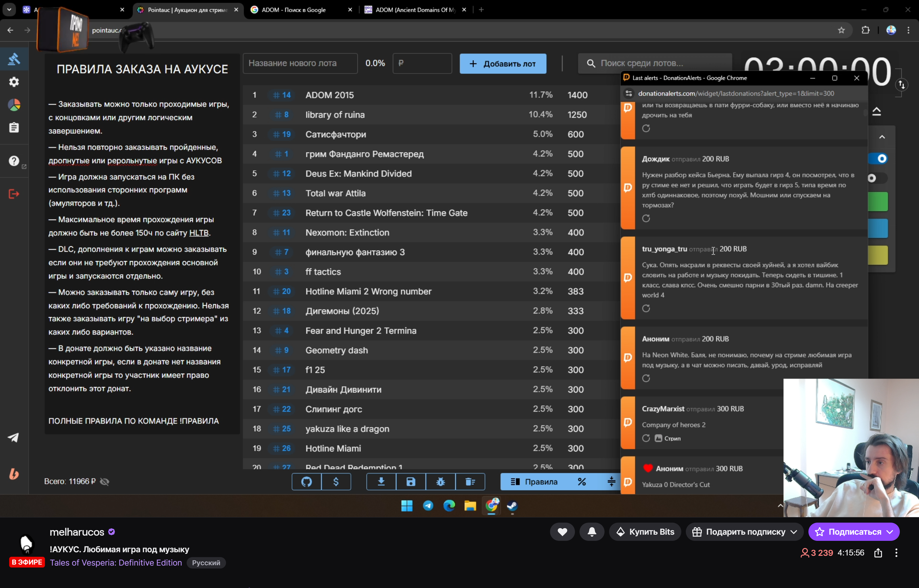This screenshot has height=588, width=919.
Task: Open the settings gear in sidebar
Action: (x=14, y=82)
